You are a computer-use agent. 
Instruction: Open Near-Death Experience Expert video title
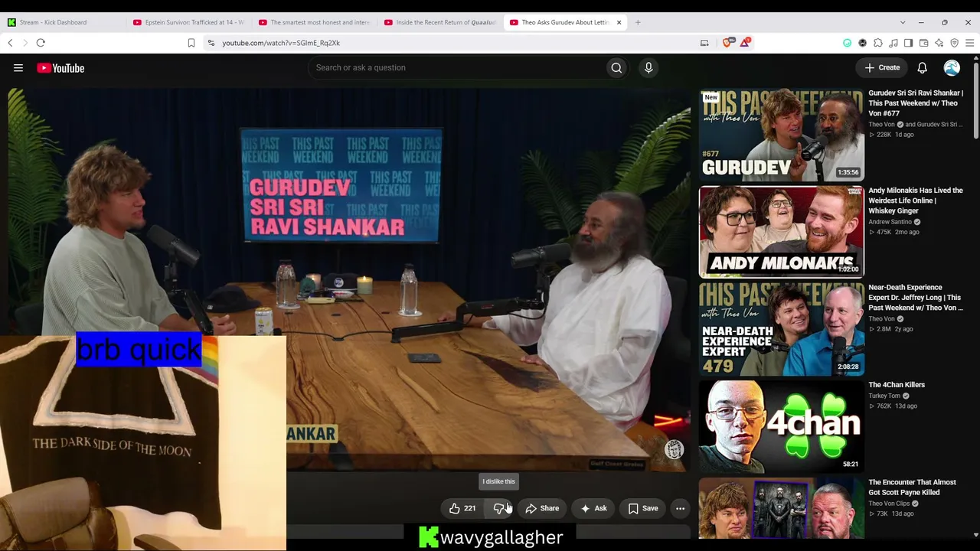pyautogui.click(x=916, y=298)
